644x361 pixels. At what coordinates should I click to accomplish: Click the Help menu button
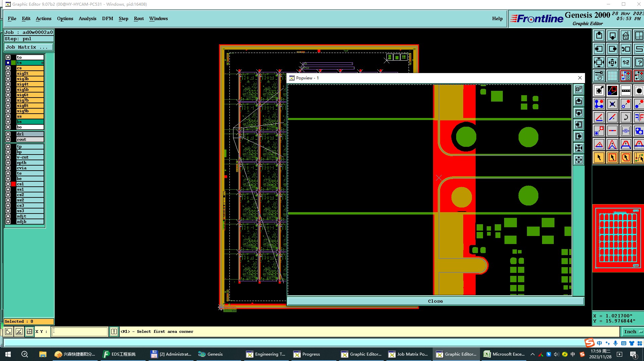point(497,18)
